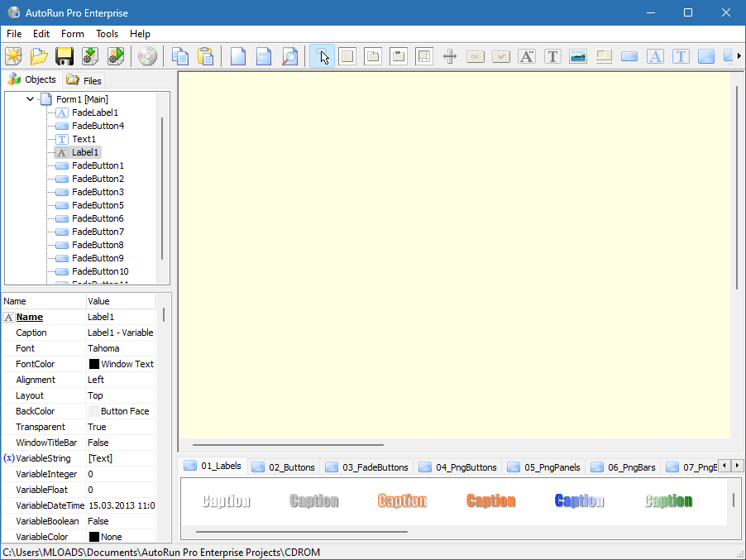This screenshot has width=746, height=560.
Task: Preview the form with the magnifier icon
Action: (x=289, y=56)
